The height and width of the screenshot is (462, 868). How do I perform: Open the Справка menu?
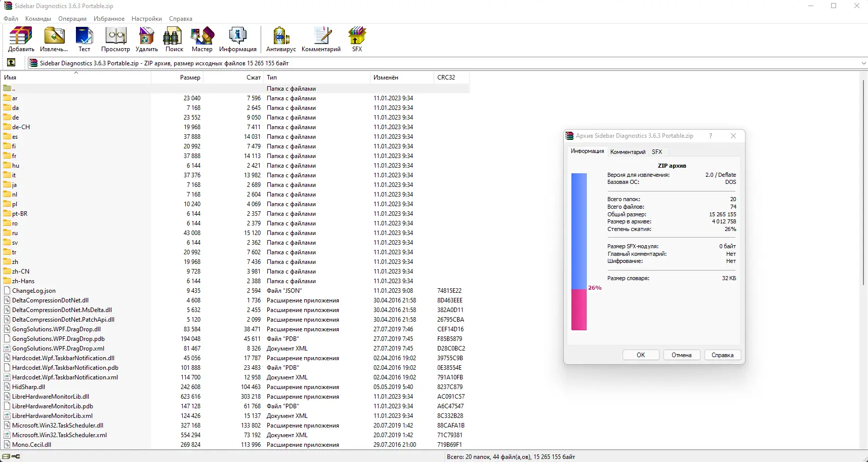(x=181, y=19)
